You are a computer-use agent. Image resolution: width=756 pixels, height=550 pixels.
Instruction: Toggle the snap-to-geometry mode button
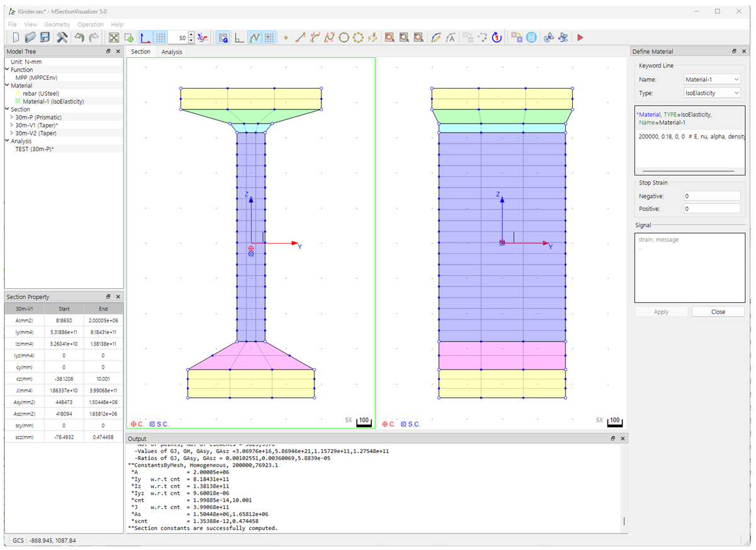coord(223,38)
